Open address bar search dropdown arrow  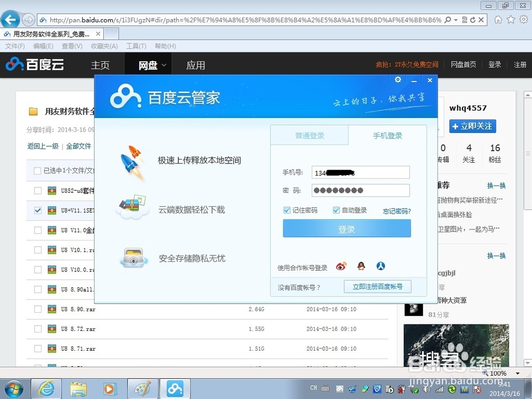coord(456,20)
